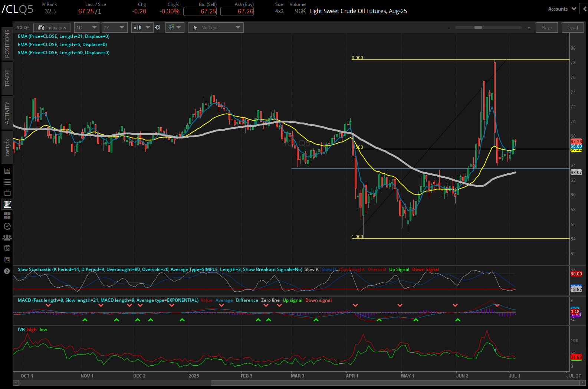The width and height of the screenshot is (588, 389).
Task: Switch to the TRADE side tab
Action: coord(7,78)
